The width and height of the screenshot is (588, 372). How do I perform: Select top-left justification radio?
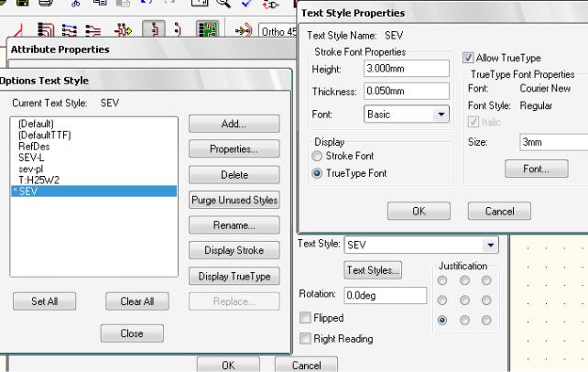point(442,280)
